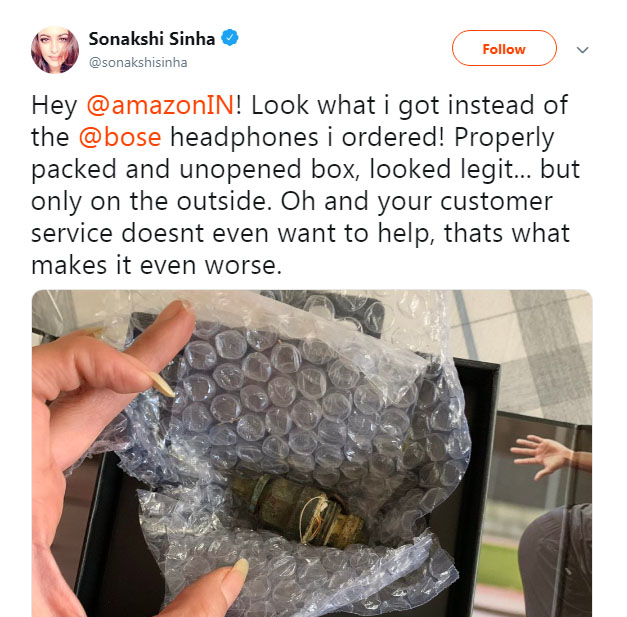Click the word "headphones" in the tweet

(x=244, y=137)
